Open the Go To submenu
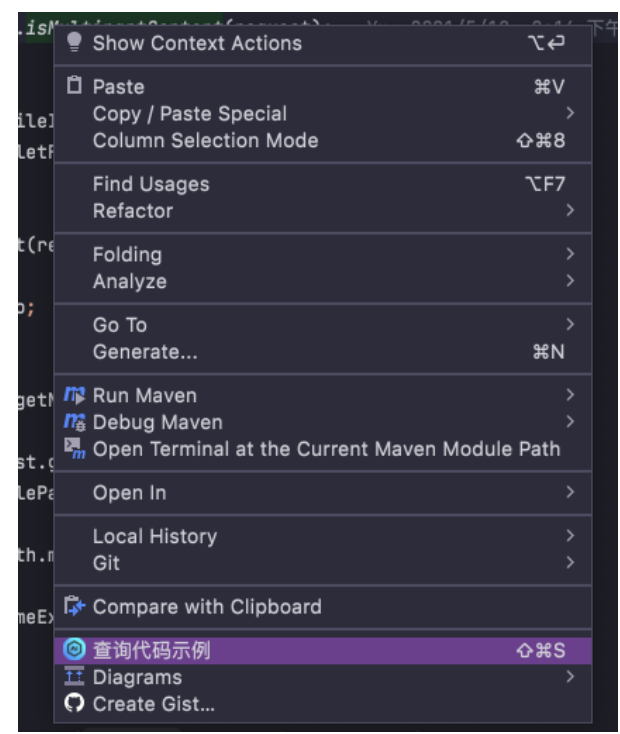Image resolution: width=620 pixels, height=734 pixels. coord(323,324)
